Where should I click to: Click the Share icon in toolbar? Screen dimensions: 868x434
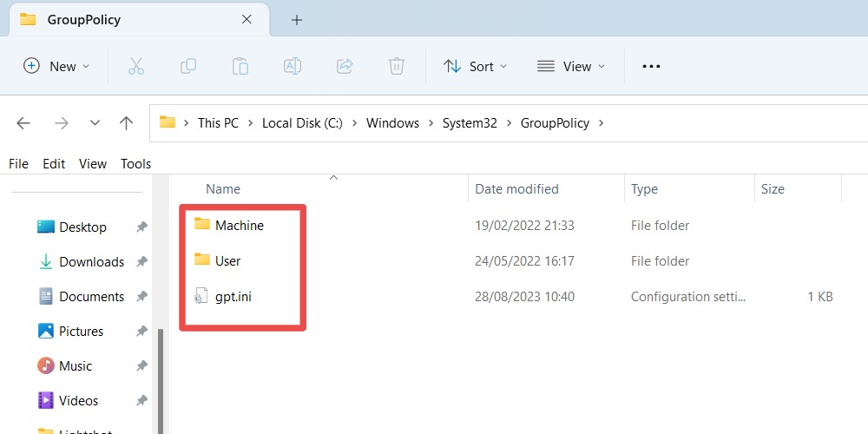[345, 67]
